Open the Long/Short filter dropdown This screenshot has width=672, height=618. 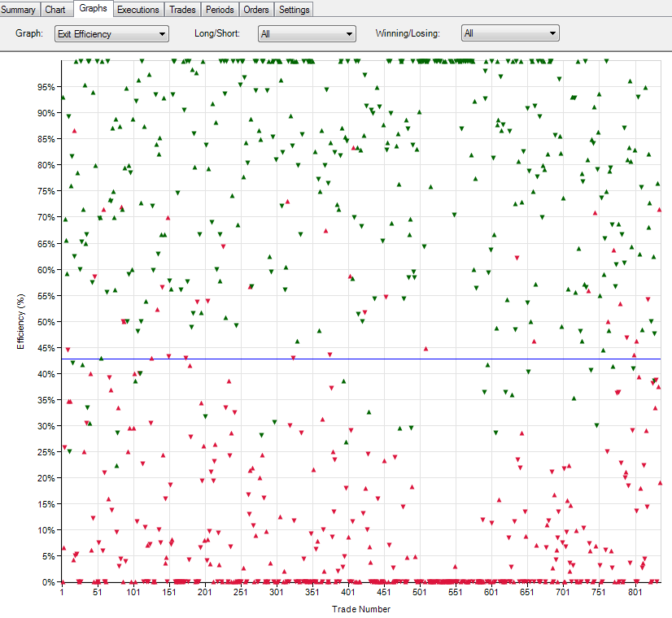coord(307,34)
